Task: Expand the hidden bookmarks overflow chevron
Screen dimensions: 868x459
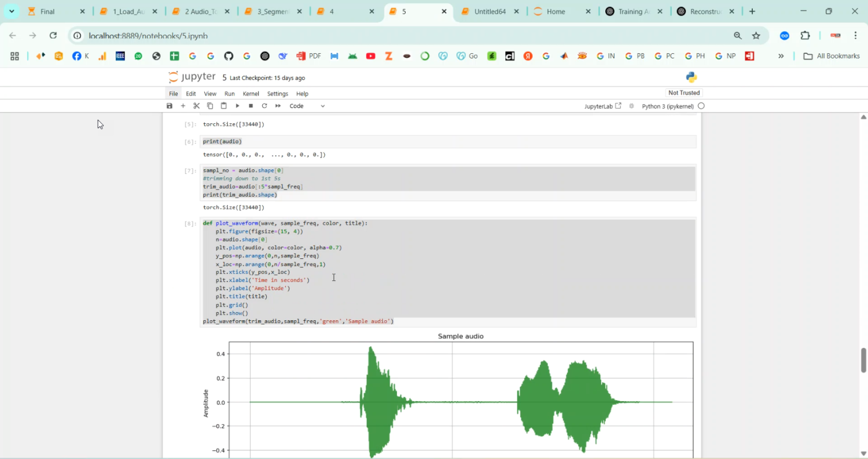Action: [781, 56]
